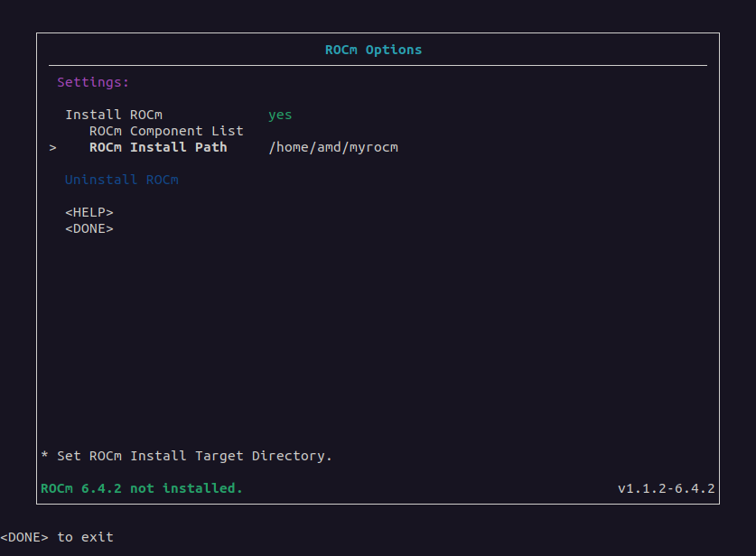Open the ROCm Component List
Screen dimensions: 756x556
[x=166, y=131]
